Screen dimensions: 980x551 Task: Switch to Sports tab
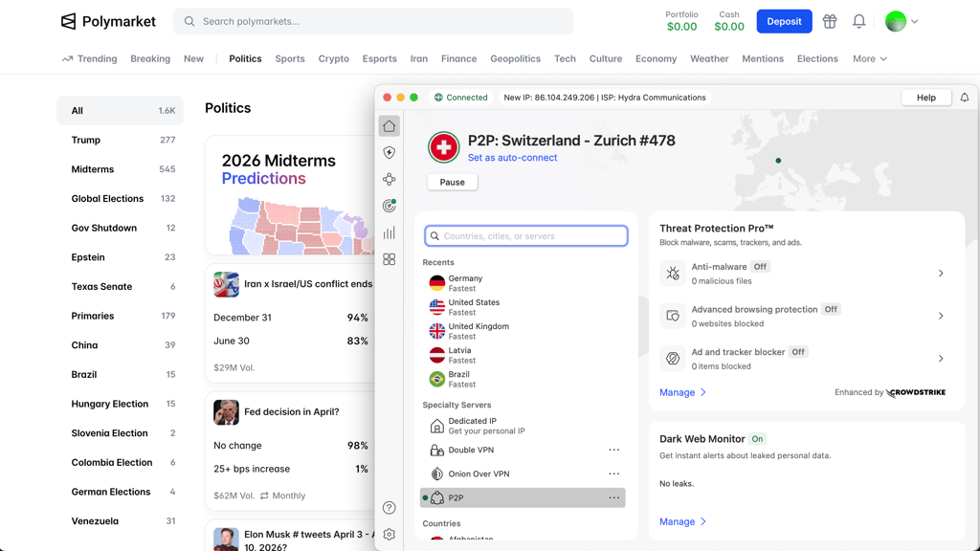pyautogui.click(x=290, y=58)
